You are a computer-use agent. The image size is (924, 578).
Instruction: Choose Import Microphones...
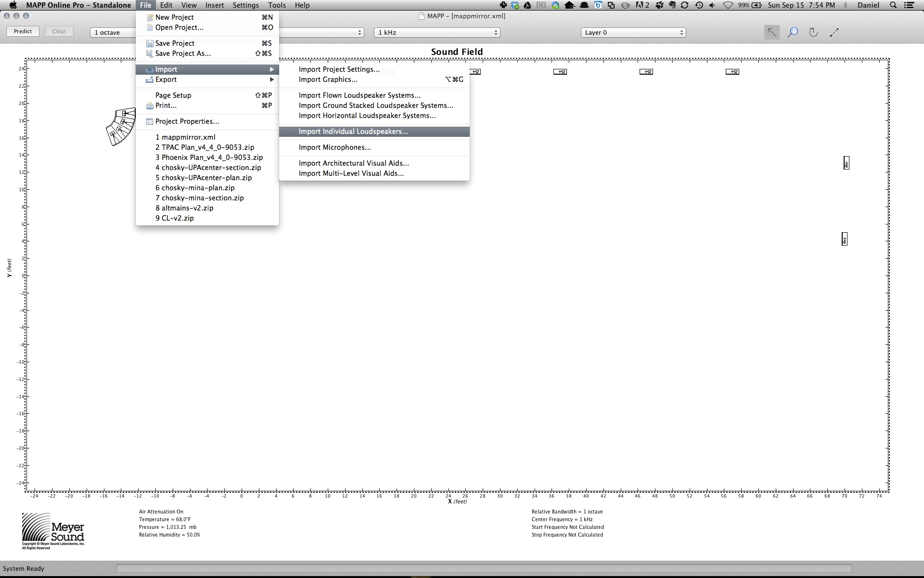pos(374,147)
